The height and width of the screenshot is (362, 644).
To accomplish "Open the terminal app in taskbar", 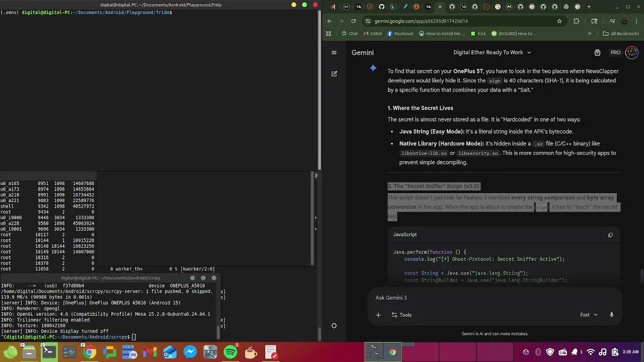I will [49, 352].
